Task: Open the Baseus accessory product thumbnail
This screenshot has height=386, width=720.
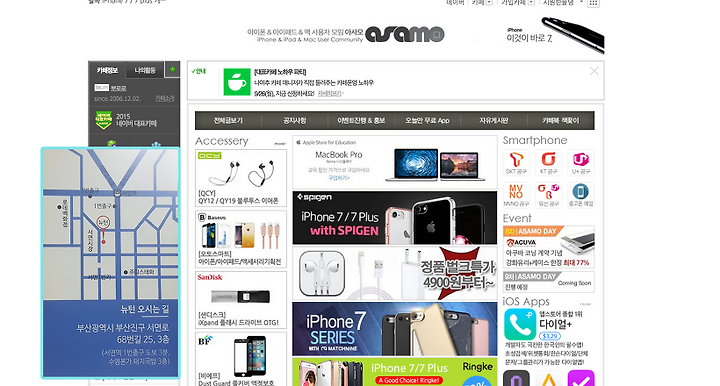Action: (x=241, y=239)
